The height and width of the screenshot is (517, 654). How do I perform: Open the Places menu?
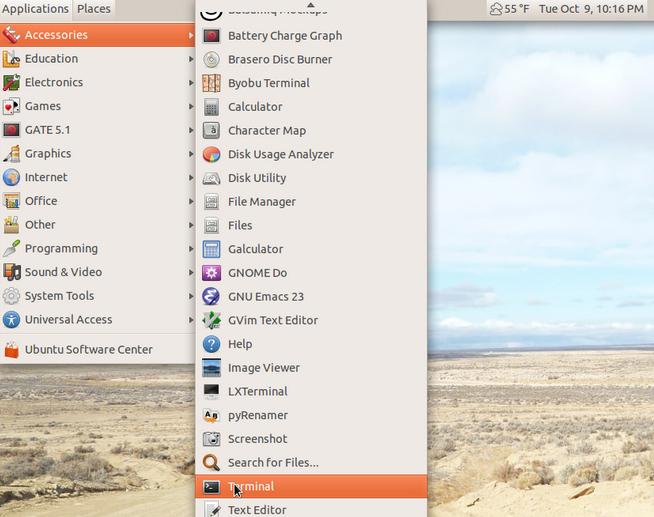[94, 9]
